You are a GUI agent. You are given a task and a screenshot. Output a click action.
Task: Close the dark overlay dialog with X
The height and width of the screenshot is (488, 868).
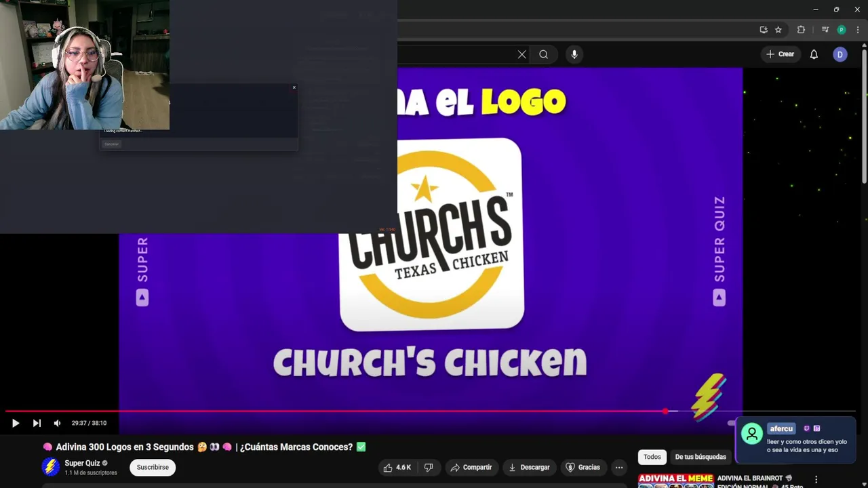click(x=294, y=87)
